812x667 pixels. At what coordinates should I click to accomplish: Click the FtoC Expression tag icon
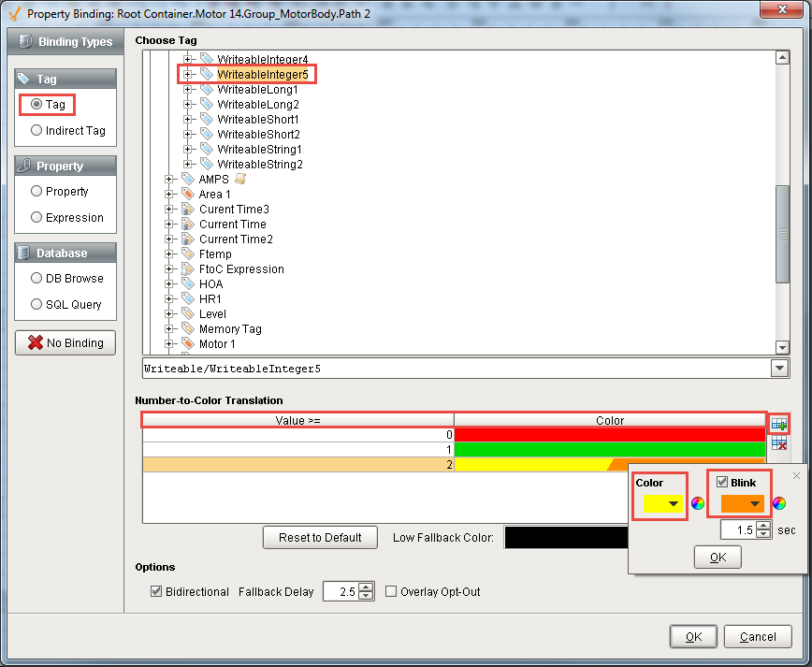pos(188,269)
